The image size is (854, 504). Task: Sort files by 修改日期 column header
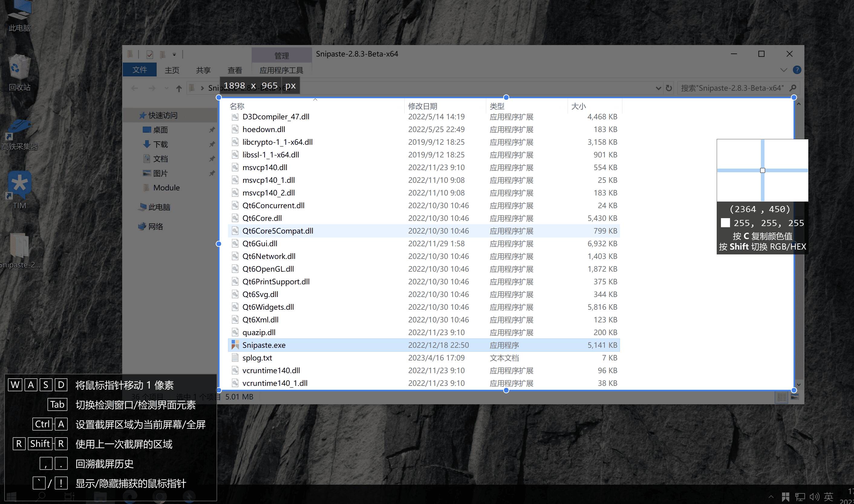pos(422,106)
